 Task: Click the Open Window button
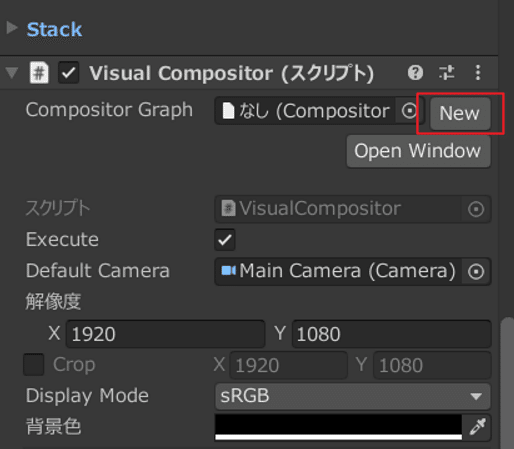point(418,151)
